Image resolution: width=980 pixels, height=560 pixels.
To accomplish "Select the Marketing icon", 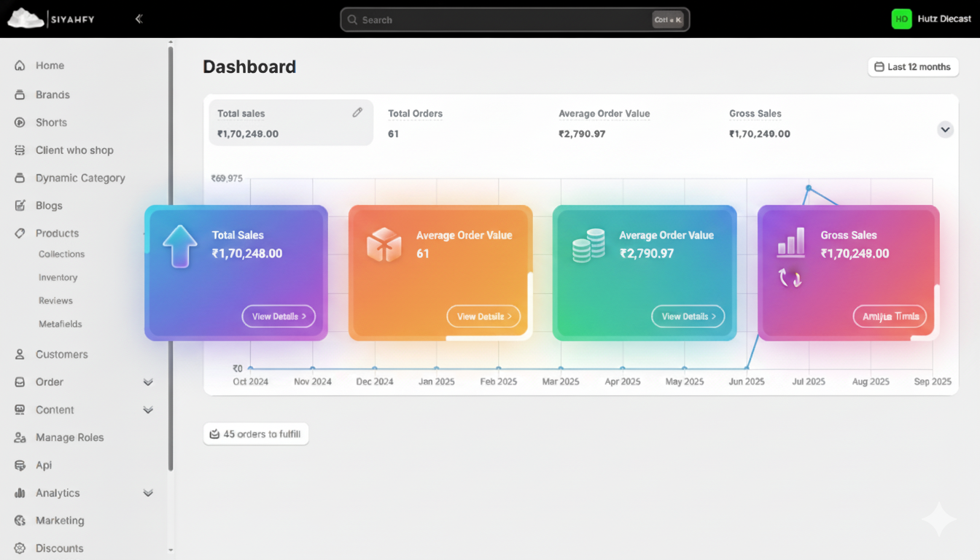I will pyautogui.click(x=20, y=520).
